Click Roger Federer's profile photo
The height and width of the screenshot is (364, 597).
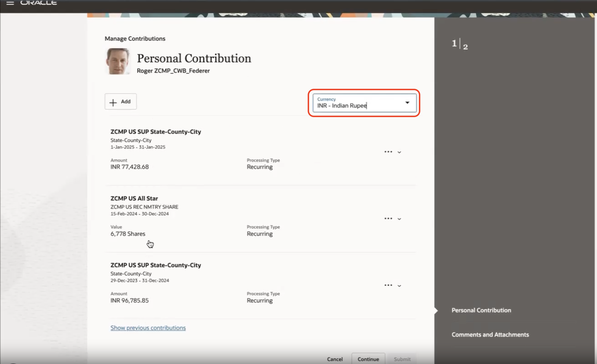coord(118,61)
